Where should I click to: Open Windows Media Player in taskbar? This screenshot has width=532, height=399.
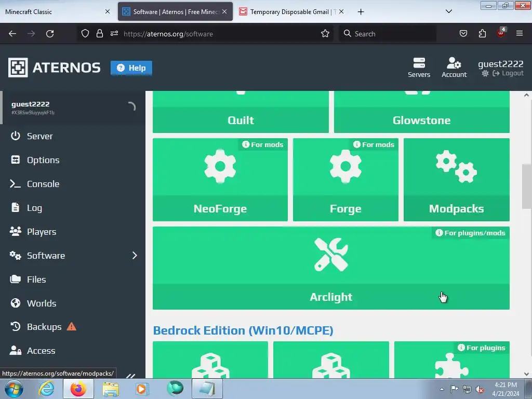[142, 389]
